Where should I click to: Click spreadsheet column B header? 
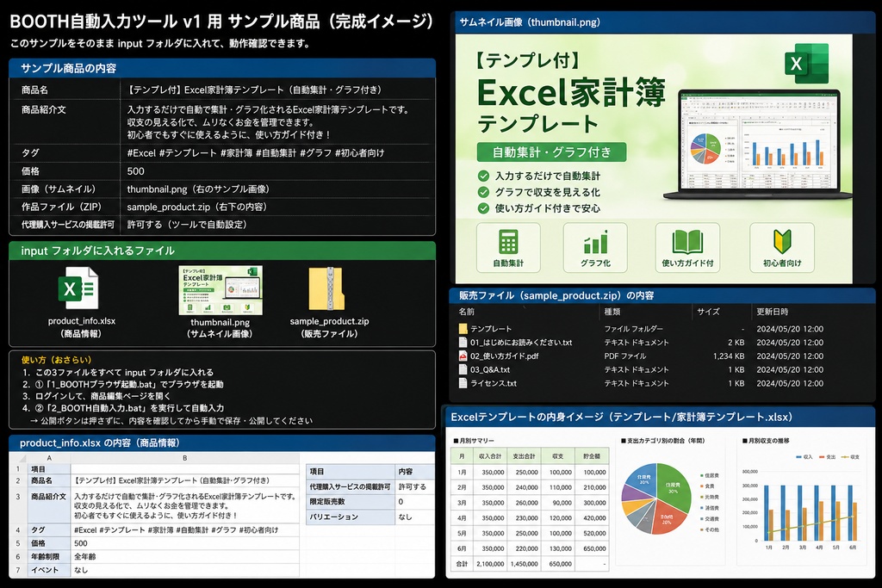[x=185, y=458]
